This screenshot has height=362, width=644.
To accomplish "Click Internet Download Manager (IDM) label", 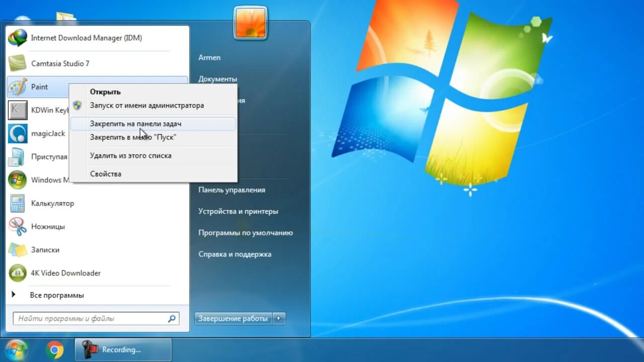I will coord(87,38).
